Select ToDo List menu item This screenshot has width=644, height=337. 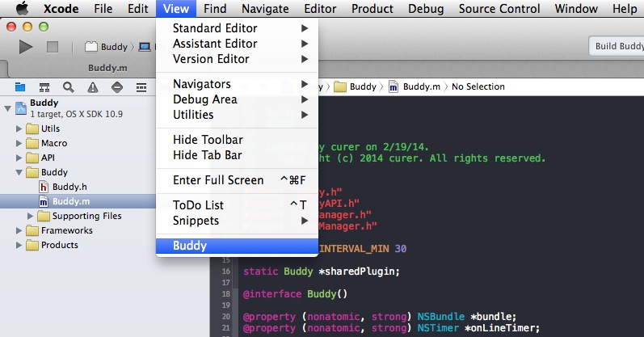237,205
